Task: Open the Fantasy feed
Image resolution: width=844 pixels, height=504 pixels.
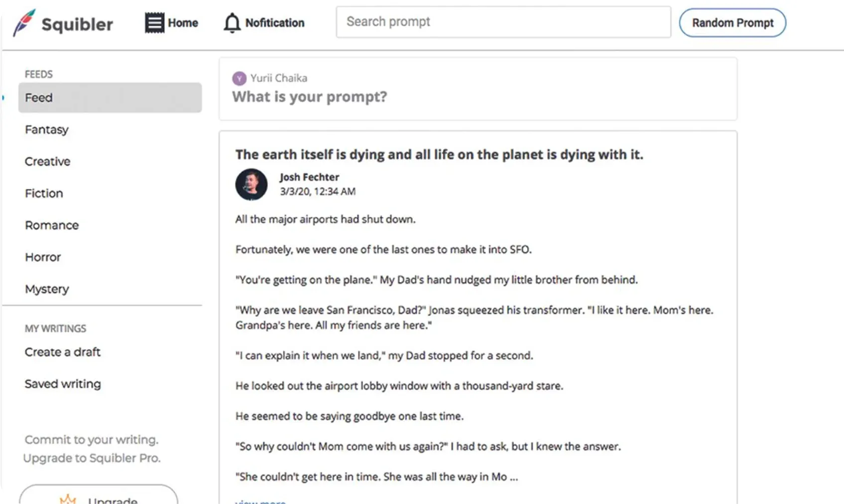Action: click(x=47, y=130)
